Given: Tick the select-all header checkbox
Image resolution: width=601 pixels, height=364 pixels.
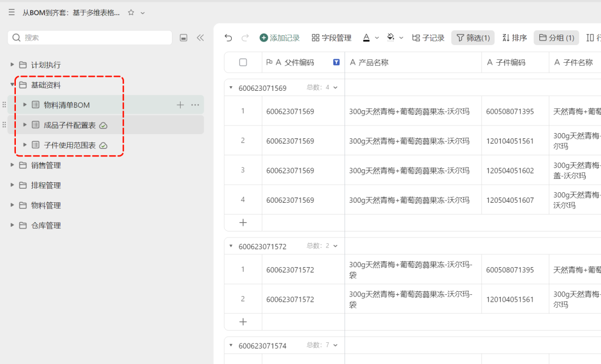Looking at the screenshot, I should coord(243,62).
